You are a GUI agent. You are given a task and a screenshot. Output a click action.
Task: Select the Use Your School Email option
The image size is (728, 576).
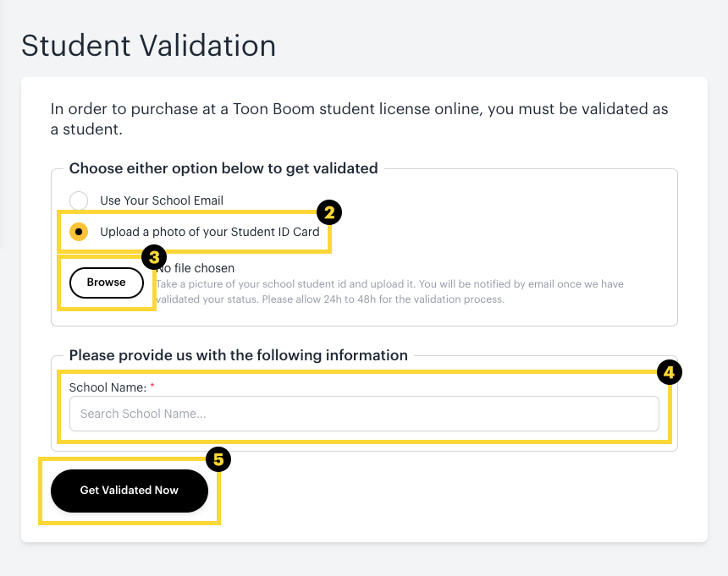pos(79,200)
